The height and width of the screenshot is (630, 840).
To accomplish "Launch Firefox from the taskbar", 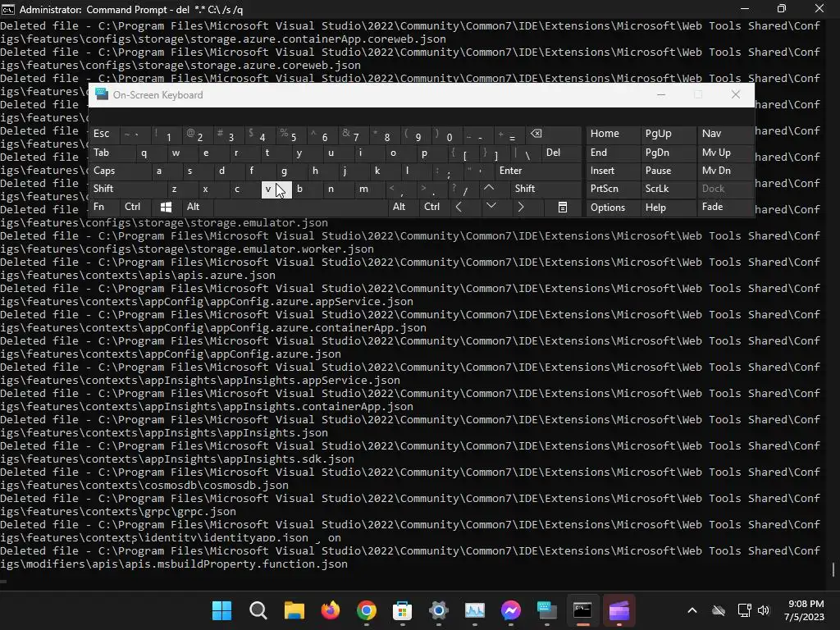I will (330, 610).
